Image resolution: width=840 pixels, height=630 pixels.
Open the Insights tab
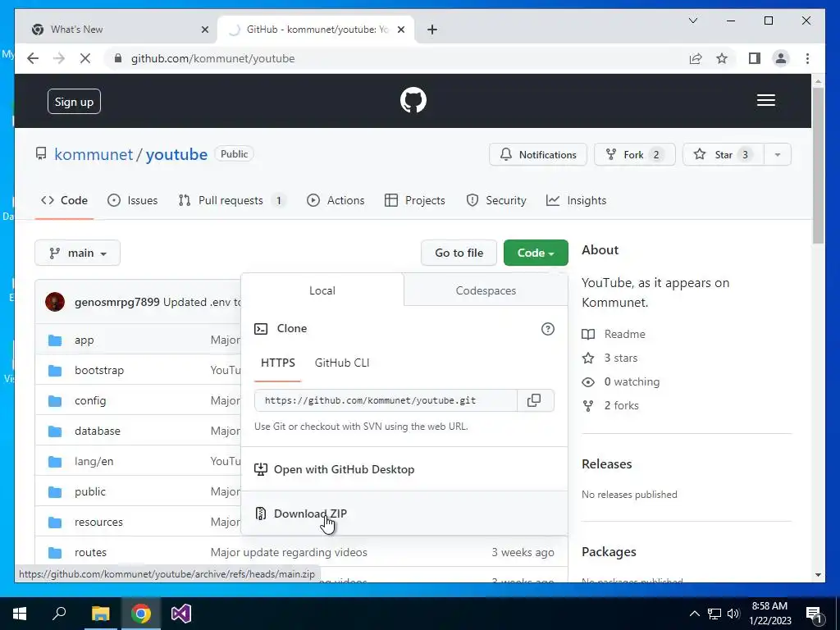pos(577,200)
